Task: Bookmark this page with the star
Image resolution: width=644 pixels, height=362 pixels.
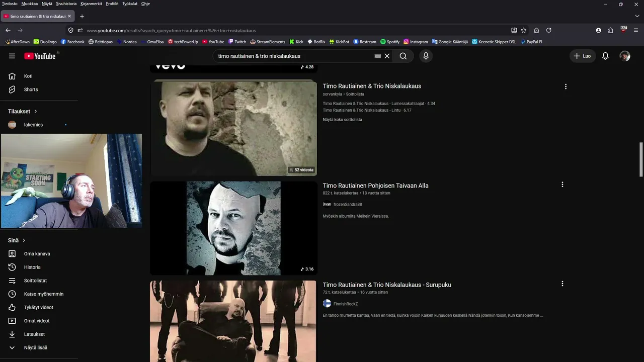Action: point(524,30)
